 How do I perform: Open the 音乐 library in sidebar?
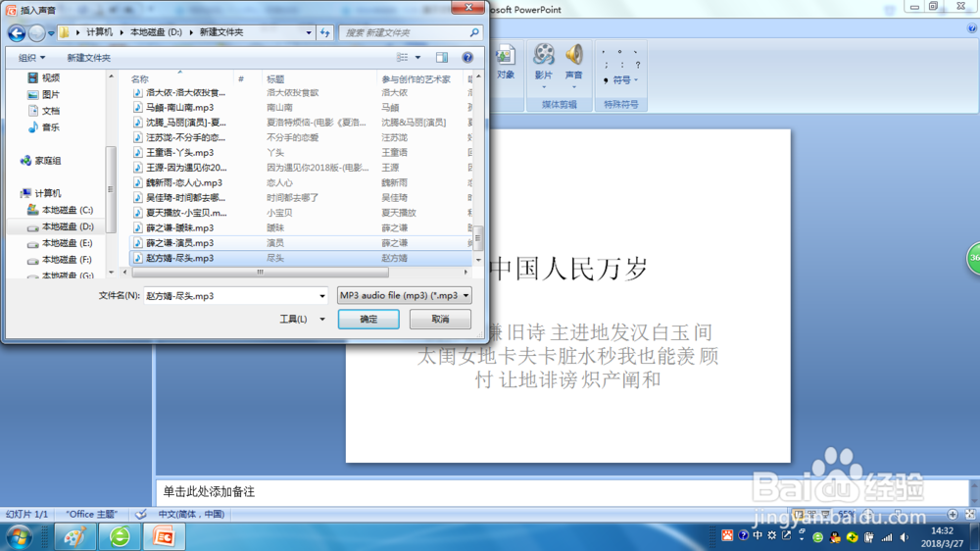point(44,126)
